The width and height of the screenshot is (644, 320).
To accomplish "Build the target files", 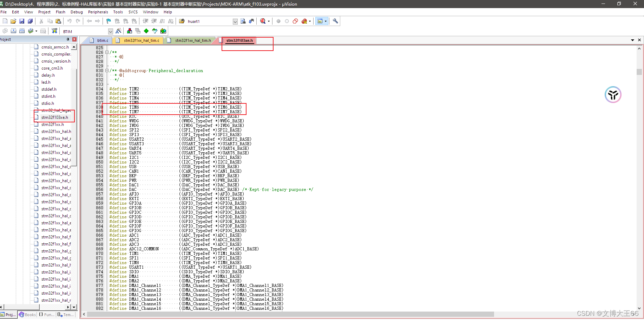I will coord(13,31).
